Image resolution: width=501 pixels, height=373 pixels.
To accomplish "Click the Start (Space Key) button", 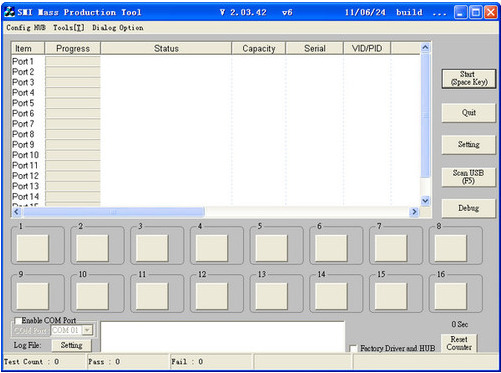I will click(469, 78).
